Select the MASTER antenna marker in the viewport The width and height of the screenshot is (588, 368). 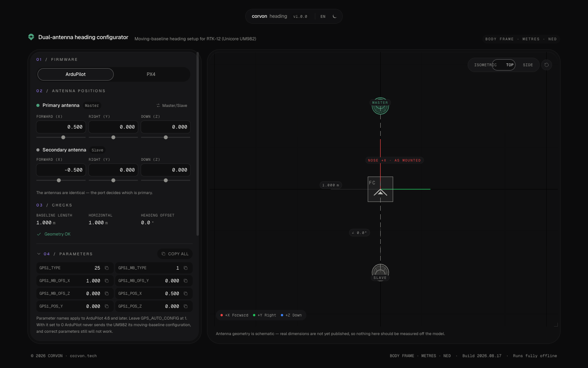tap(380, 106)
